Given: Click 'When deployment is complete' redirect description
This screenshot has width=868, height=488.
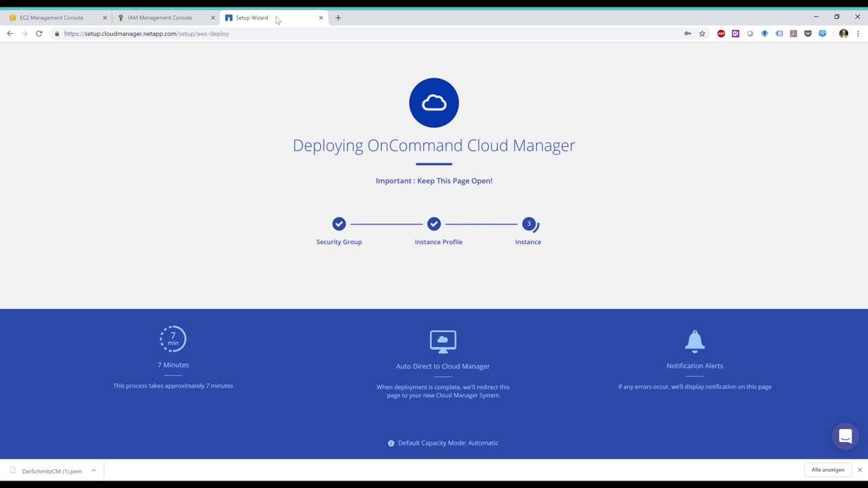Looking at the screenshot, I should (x=443, y=391).
